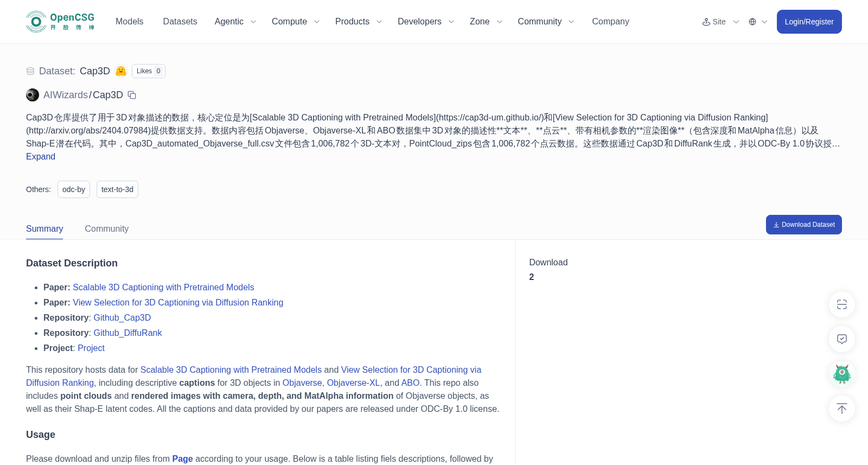Viewport: 868px width, 465px height.
Task: Open View Selection paper link in list
Action: 178,303
